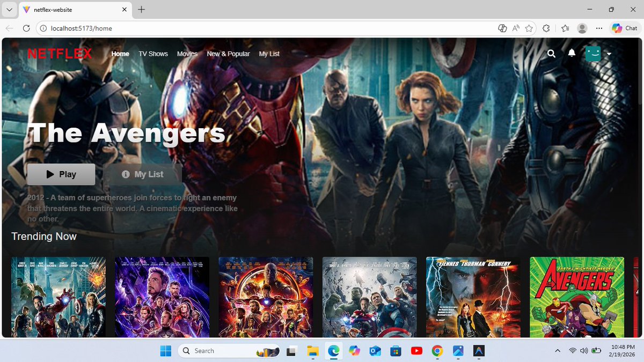Close the netflex-website tab

tap(124, 10)
